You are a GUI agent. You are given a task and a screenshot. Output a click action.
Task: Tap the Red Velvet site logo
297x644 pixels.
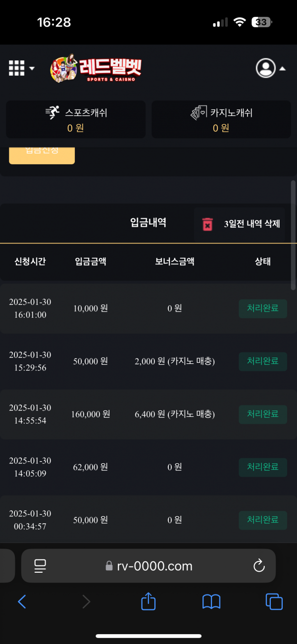[96, 68]
